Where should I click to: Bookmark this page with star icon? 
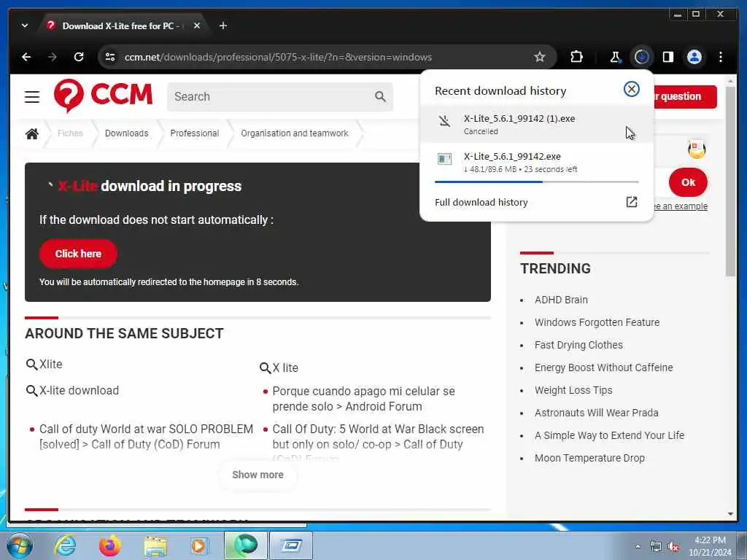[539, 57]
